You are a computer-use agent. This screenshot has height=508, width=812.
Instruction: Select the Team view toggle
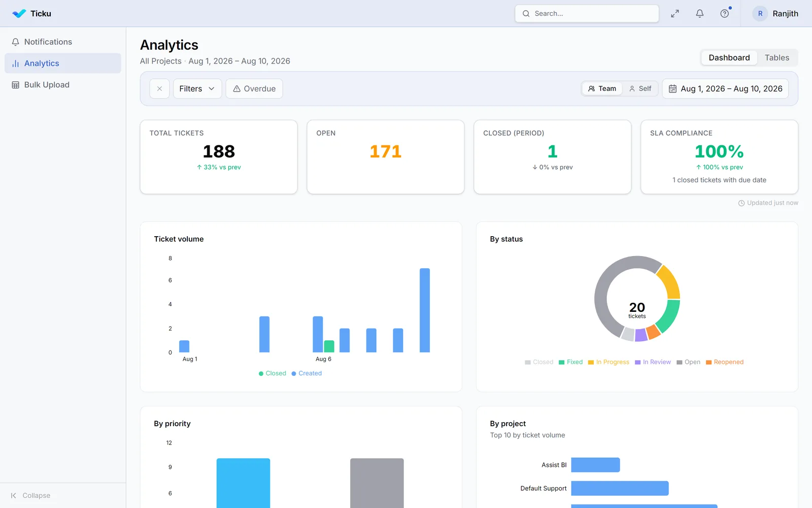pos(602,88)
